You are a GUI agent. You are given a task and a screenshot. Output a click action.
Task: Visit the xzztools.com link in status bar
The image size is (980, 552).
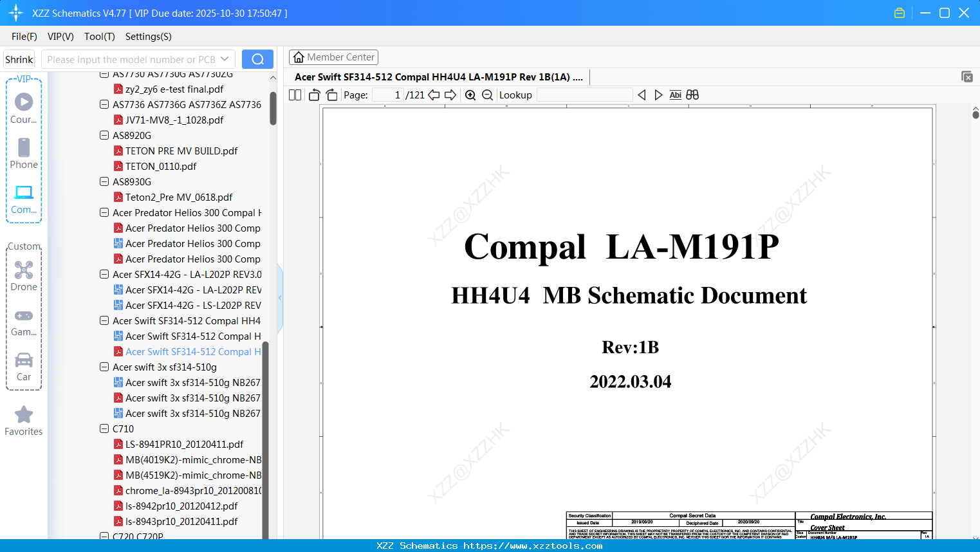coord(533,546)
